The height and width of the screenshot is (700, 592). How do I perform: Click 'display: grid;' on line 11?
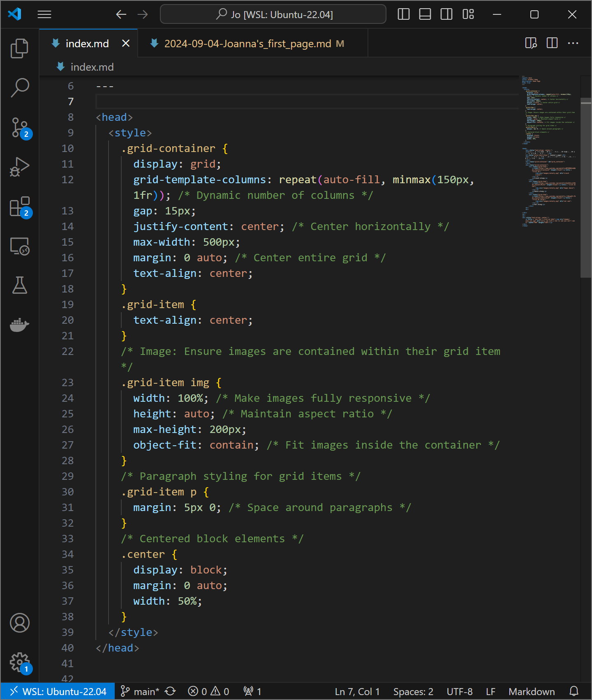click(177, 164)
